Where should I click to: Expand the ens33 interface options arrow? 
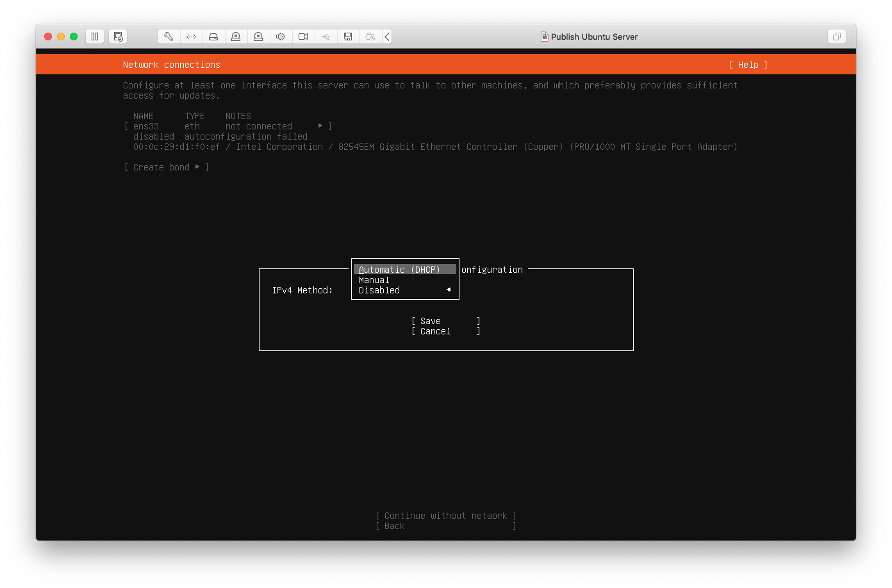[320, 126]
